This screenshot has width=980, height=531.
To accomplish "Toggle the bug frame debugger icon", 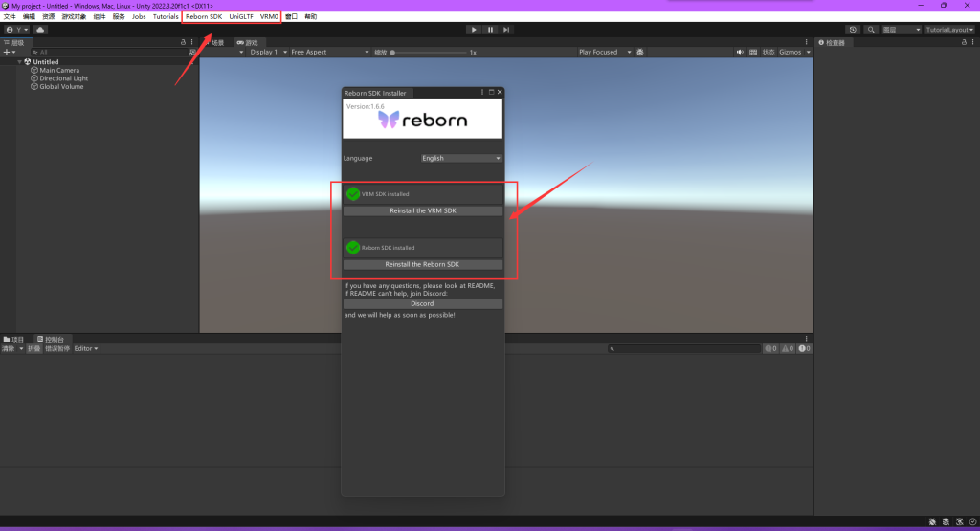I will click(639, 52).
